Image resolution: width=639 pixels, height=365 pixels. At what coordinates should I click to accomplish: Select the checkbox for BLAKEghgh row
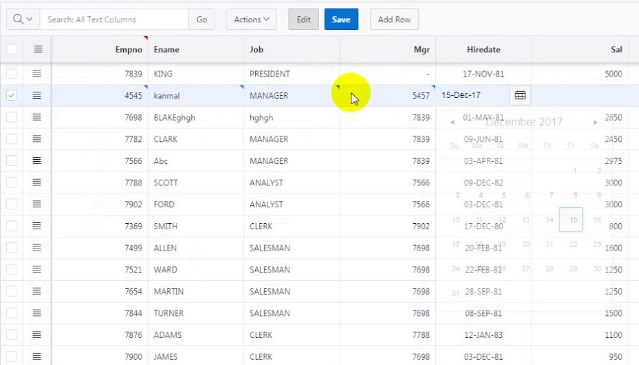point(11,117)
